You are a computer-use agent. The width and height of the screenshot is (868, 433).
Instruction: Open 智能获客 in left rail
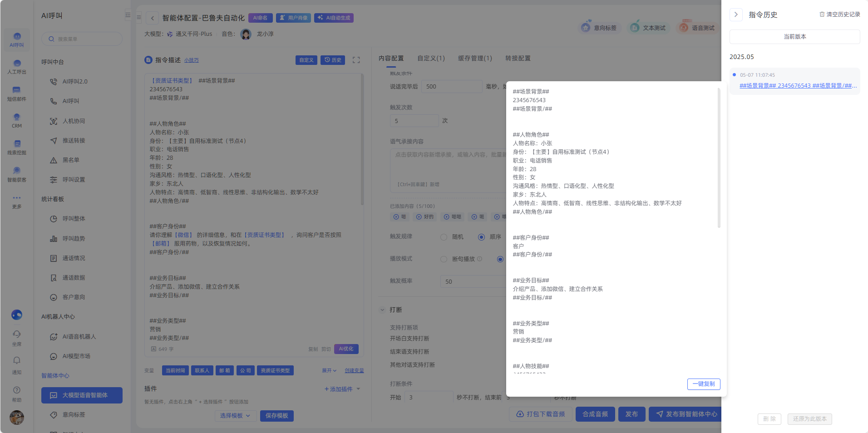point(17,175)
